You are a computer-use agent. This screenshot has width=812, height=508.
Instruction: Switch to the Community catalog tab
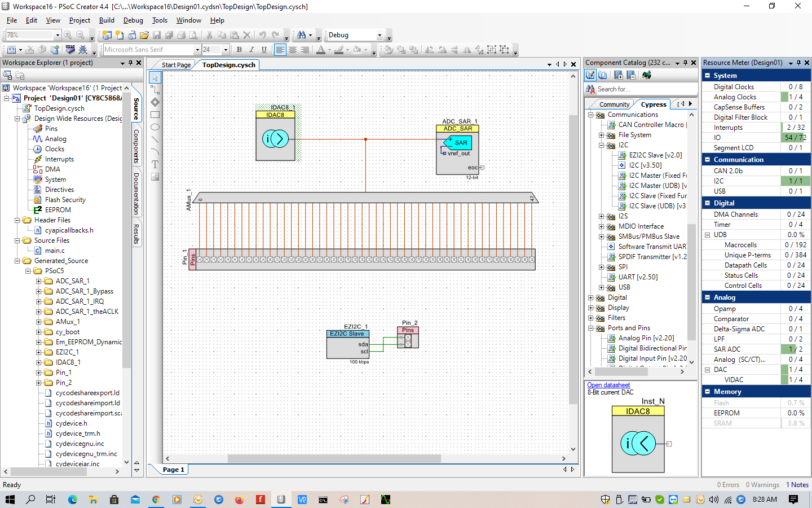(x=614, y=104)
